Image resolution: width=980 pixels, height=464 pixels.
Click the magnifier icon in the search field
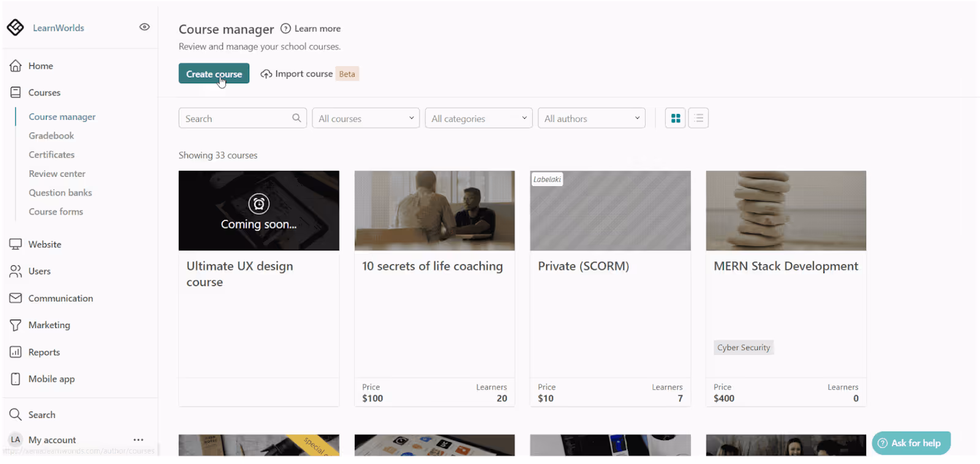[x=296, y=118]
